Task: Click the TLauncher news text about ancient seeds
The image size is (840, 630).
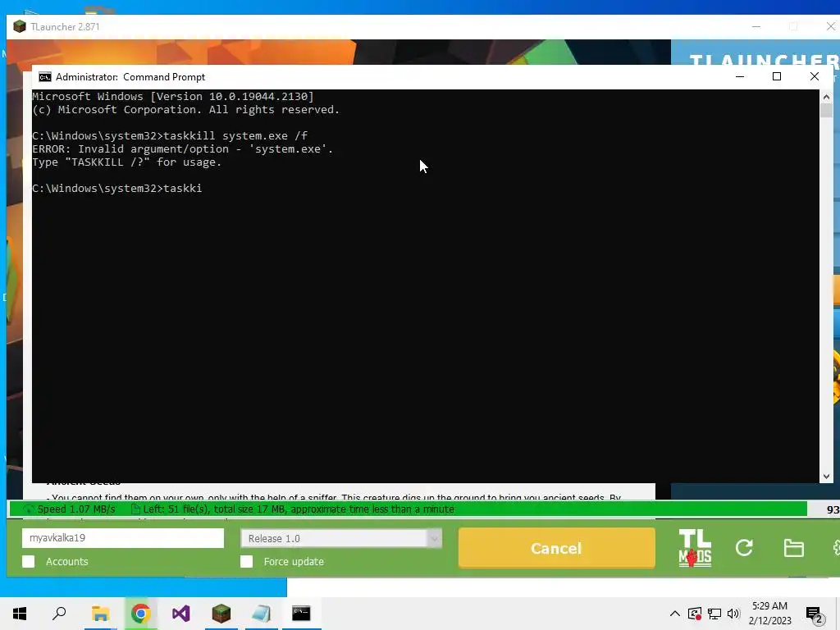Action: (334, 496)
